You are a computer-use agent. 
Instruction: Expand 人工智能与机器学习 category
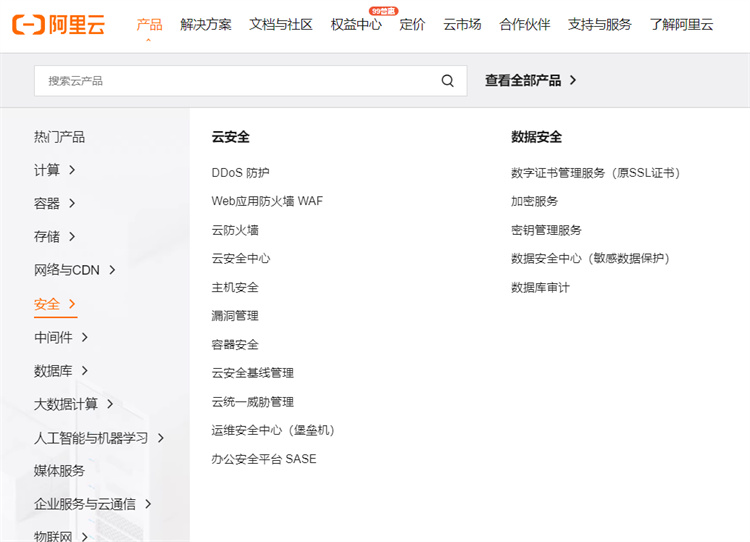(160, 438)
